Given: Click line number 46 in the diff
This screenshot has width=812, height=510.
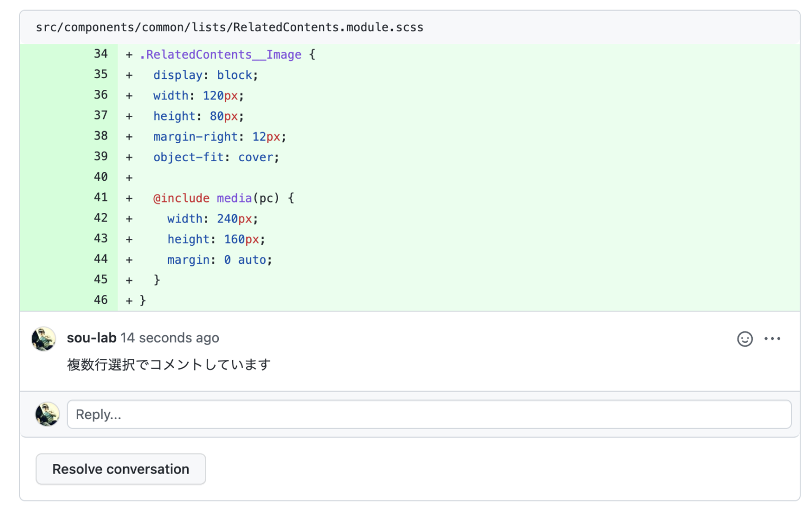Looking at the screenshot, I should (x=100, y=300).
